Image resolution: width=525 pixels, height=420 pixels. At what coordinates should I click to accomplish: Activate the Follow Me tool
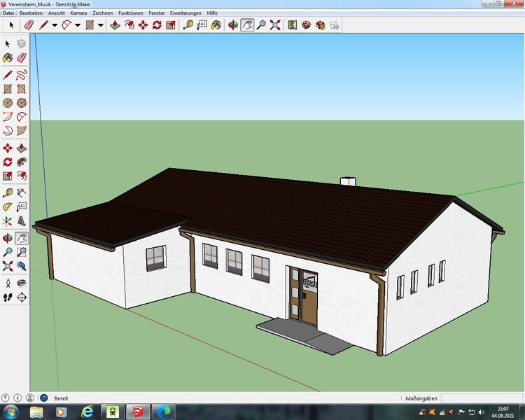pos(22,162)
